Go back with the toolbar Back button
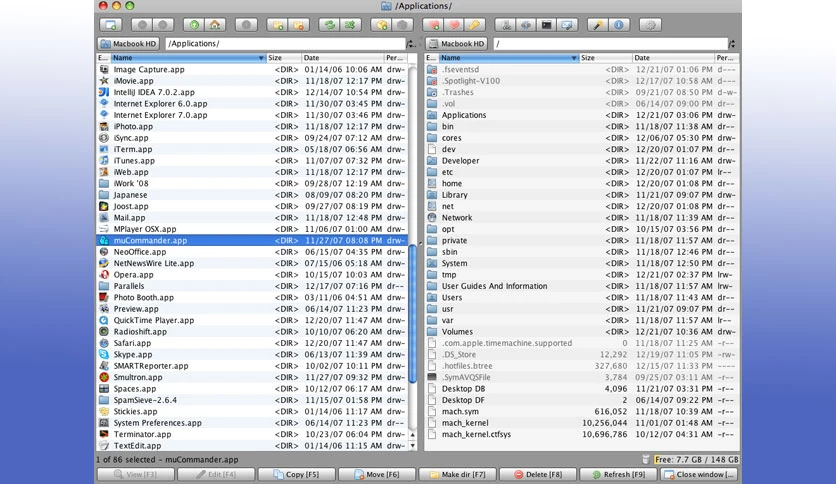836x484 pixels. point(142,25)
